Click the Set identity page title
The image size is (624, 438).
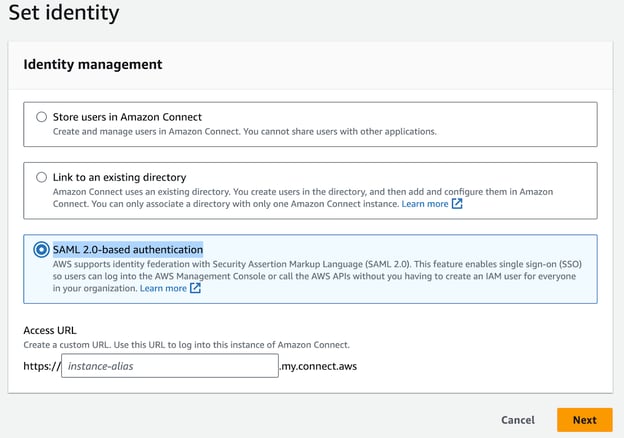coord(64,13)
